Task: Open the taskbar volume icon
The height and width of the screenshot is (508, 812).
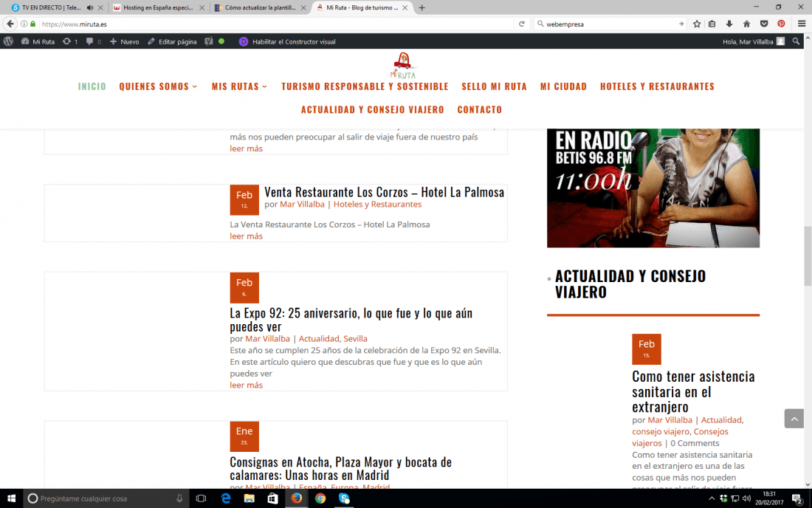Action: click(746, 498)
